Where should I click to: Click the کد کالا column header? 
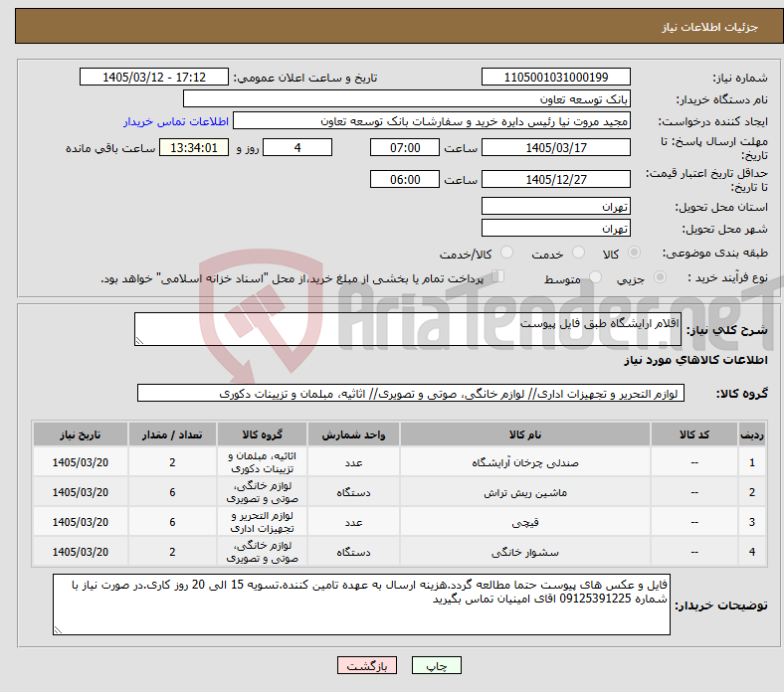694,434
